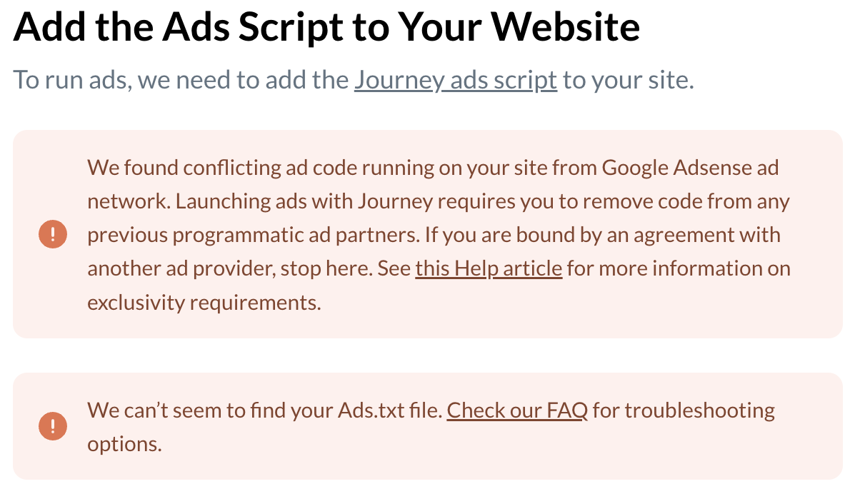Image resolution: width=850 pixels, height=504 pixels.
Task: Follow the Check our FAQ link
Action: click(517, 410)
